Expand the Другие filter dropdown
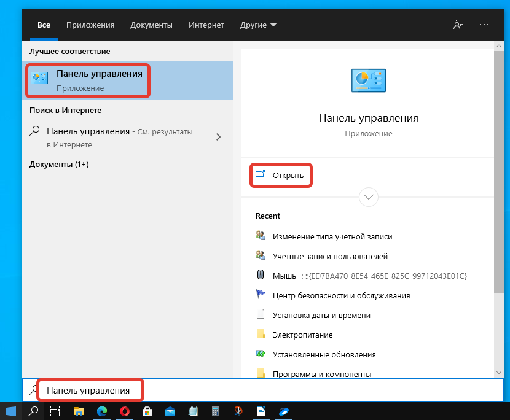 pyautogui.click(x=258, y=25)
